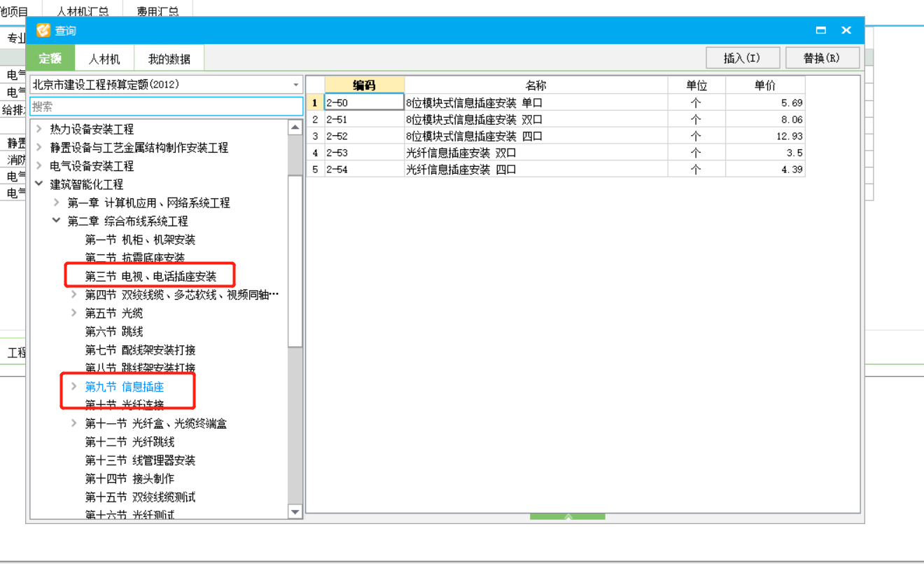924x564 pixels.
Task: Click price cell 4.39
Action: coord(765,169)
